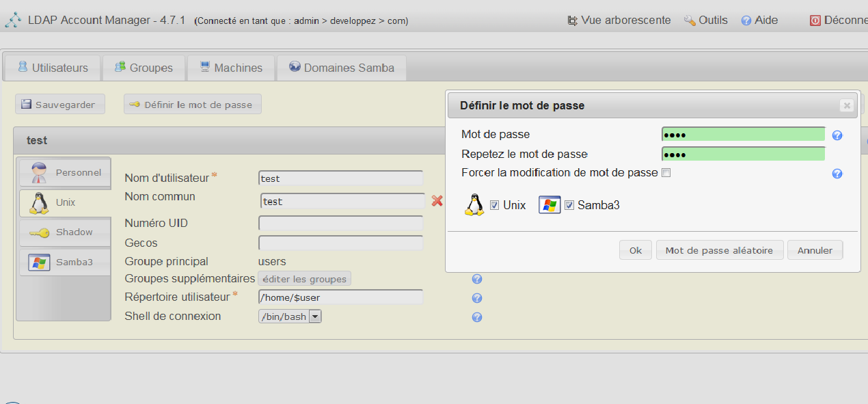The height and width of the screenshot is (404, 868).
Task: Switch to the Groupes tab
Action: [144, 68]
